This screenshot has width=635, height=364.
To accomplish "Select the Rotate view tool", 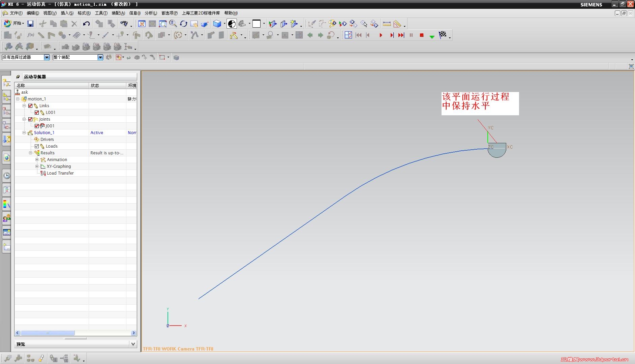I will pos(183,24).
